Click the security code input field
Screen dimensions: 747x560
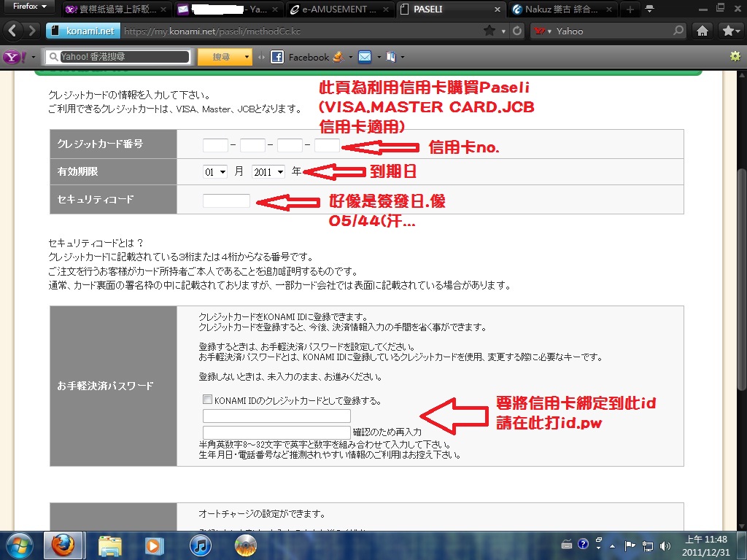pyautogui.click(x=226, y=201)
